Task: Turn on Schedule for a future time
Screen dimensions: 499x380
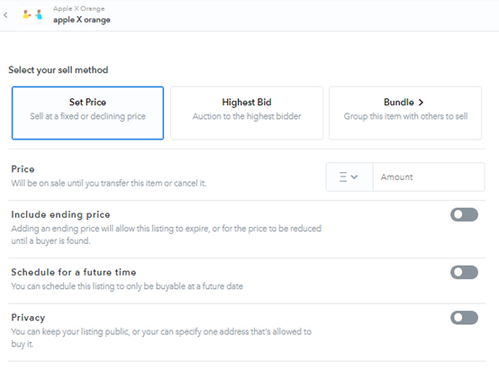Action: [464, 272]
